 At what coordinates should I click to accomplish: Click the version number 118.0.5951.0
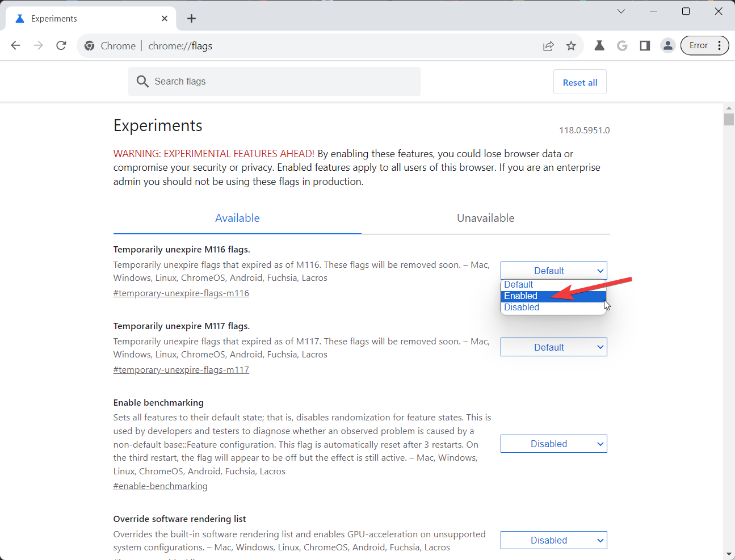coord(585,130)
